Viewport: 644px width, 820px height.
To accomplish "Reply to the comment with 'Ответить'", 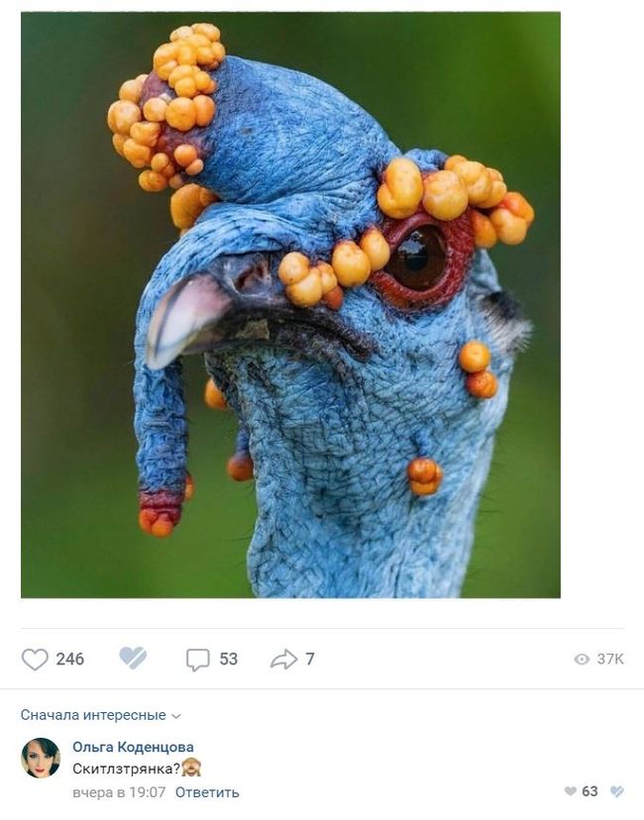I will [x=207, y=792].
